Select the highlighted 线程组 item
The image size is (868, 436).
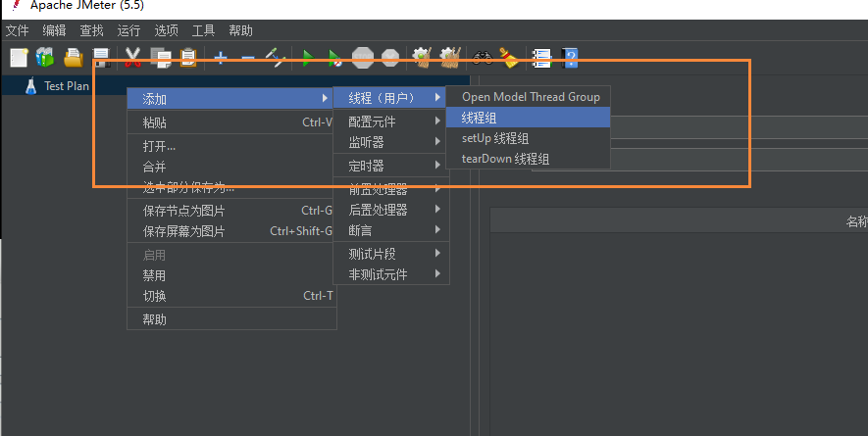click(528, 118)
